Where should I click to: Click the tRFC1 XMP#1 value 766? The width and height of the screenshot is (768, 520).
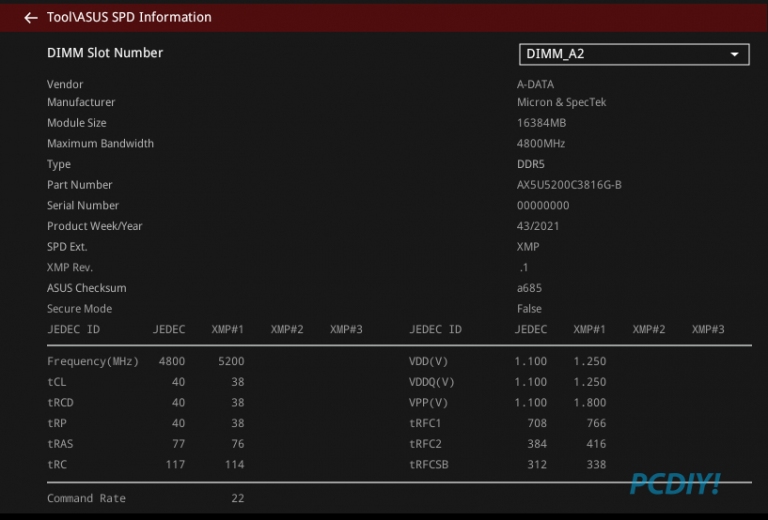(597, 423)
